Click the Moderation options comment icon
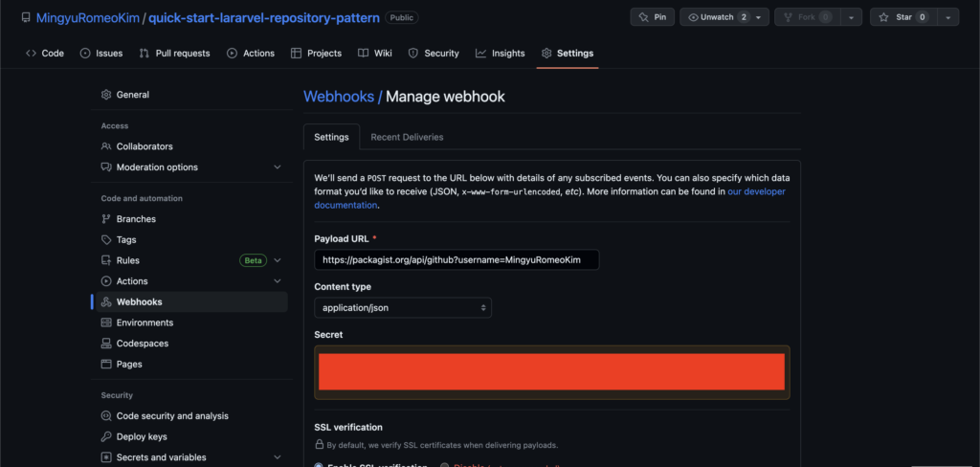 click(106, 167)
